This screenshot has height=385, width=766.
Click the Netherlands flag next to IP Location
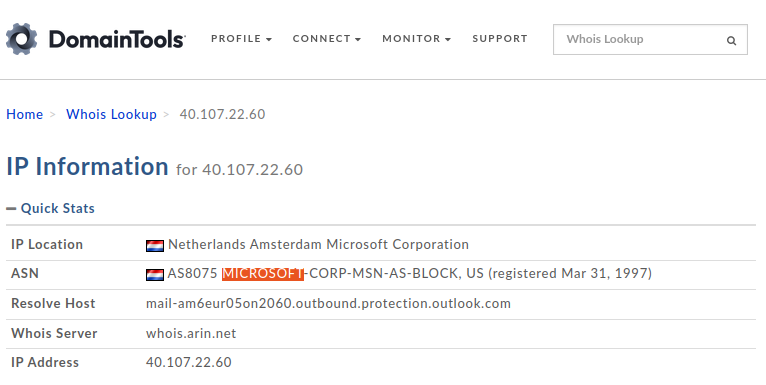[x=155, y=245]
